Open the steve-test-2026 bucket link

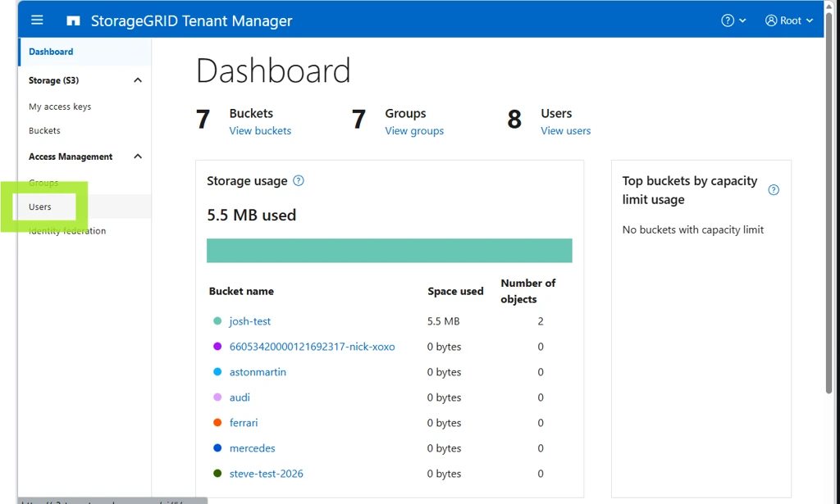(267, 474)
